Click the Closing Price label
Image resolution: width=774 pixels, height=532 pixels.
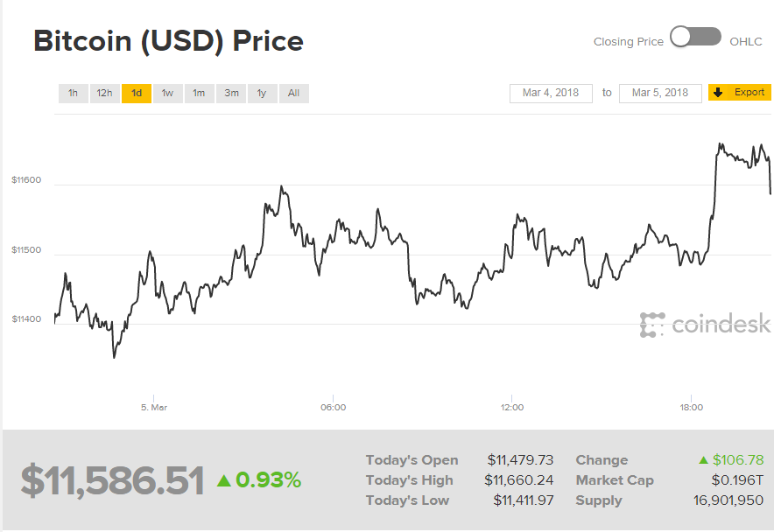point(628,41)
